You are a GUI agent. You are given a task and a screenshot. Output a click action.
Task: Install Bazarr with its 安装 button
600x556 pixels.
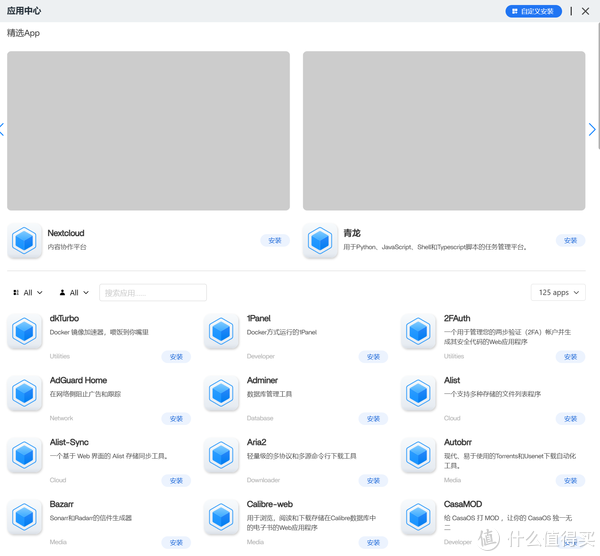pos(176,543)
